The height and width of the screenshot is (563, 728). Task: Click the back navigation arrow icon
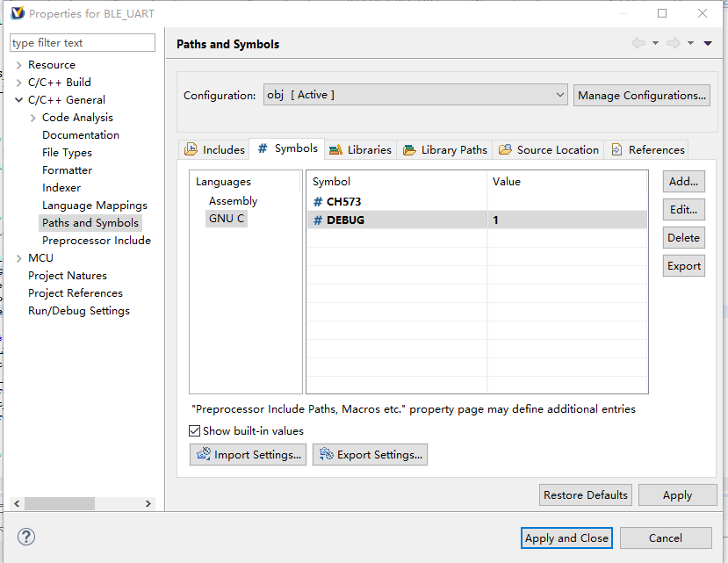[638, 43]
